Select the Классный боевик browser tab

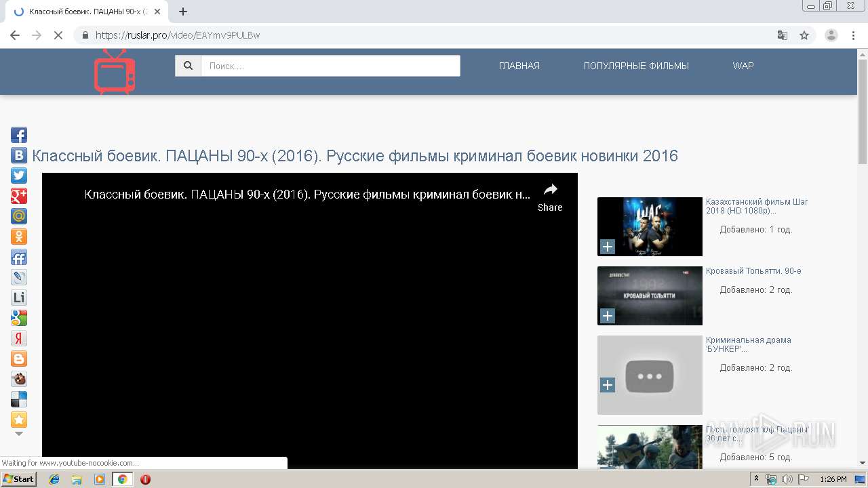click(x=87, y=12)
